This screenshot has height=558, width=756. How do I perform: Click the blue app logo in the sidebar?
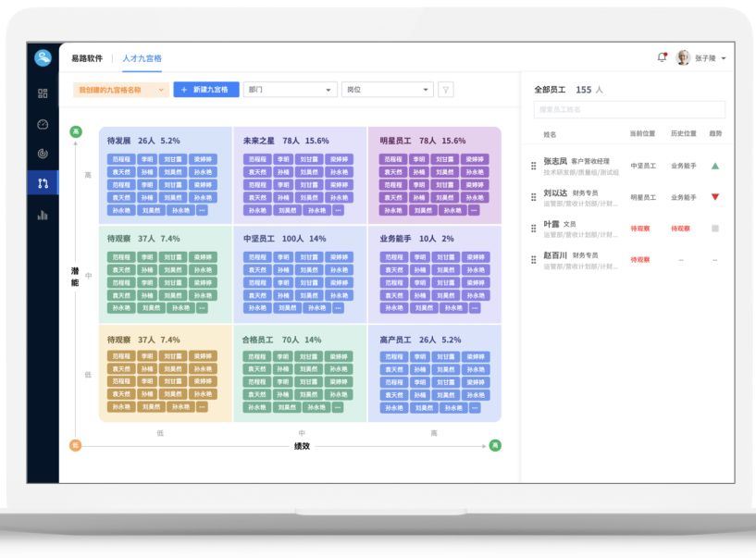click(43, 57)
